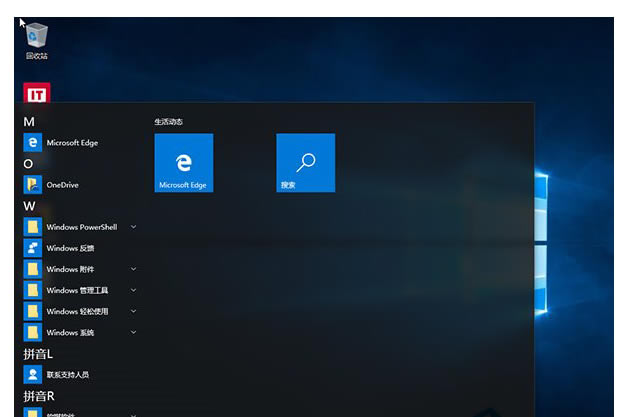
Task: Launch Microsoft Edge from the app list text
Action: click(72, 143)
